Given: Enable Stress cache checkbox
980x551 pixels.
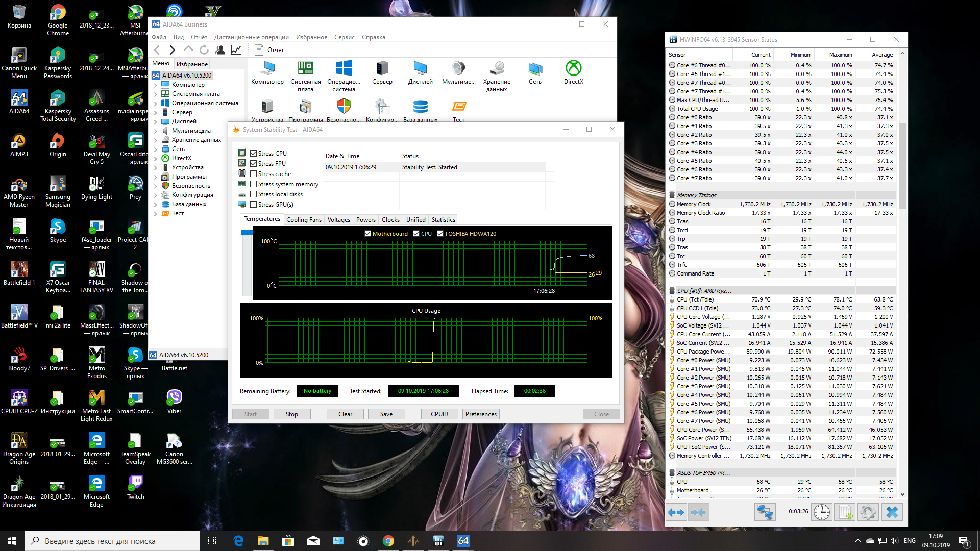Looking at the screenshot, I should click(x=253, y=174).
